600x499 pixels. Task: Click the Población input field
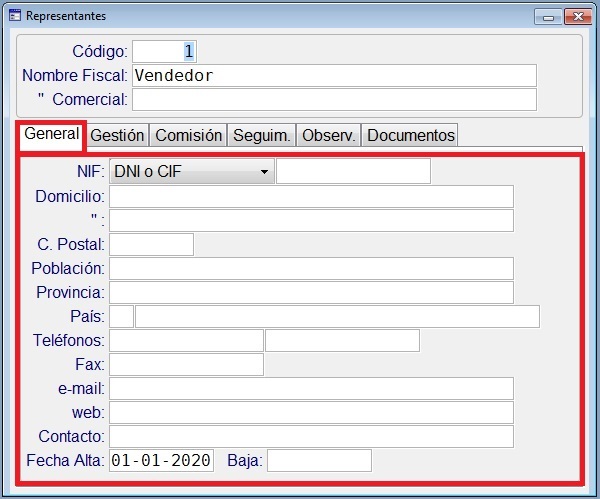[x=311, y=268]
